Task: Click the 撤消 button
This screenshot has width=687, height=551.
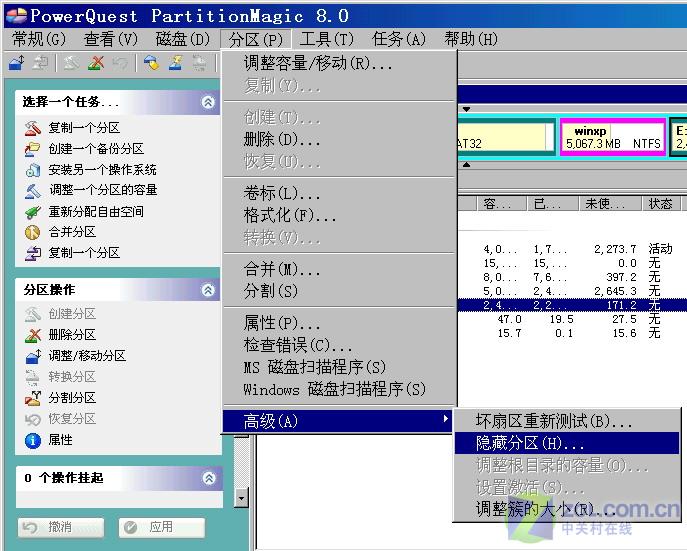Action: coord(61,527)
